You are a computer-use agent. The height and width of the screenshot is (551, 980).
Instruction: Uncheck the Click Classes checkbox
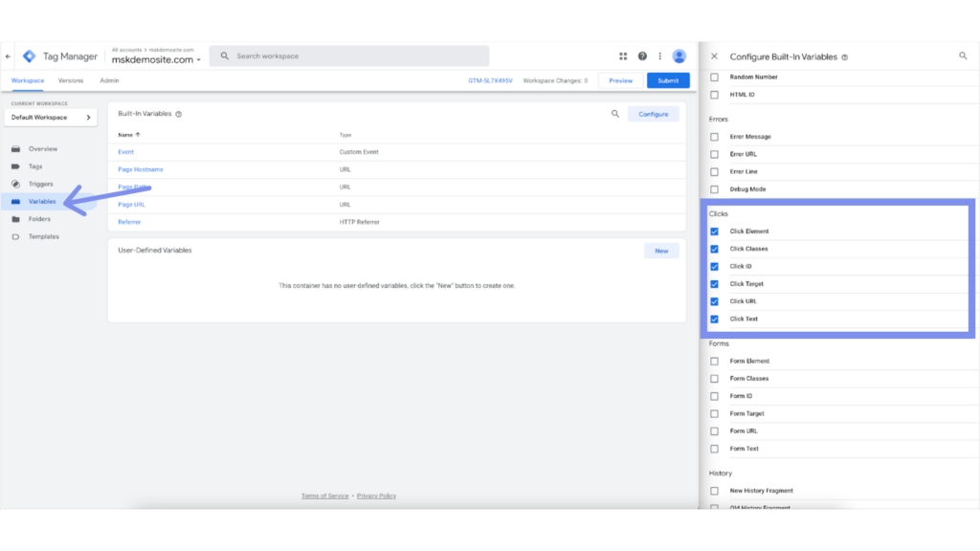714,249
